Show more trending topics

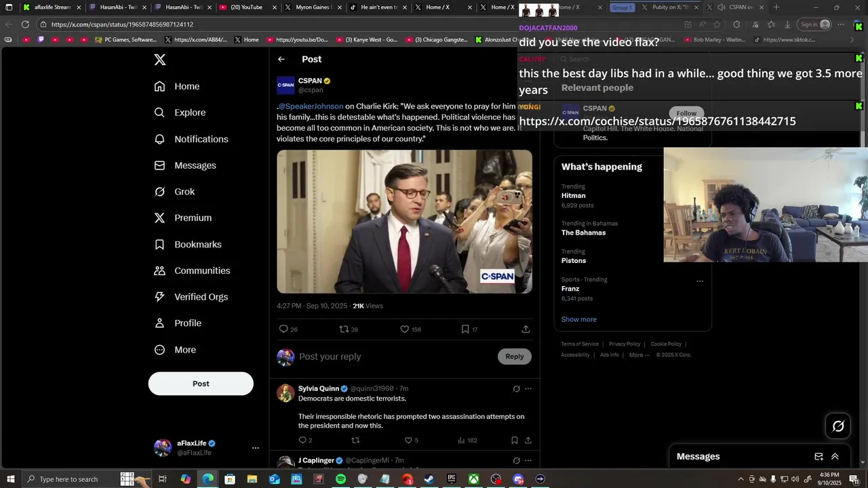[x=579, y=319]
